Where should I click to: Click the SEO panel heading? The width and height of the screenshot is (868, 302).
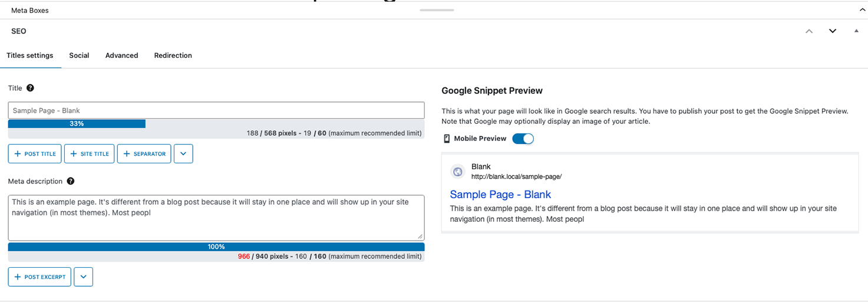19,31
